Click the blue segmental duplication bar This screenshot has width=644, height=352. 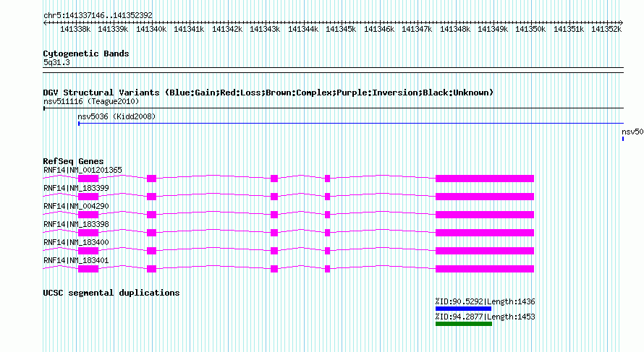coord(463,309)
